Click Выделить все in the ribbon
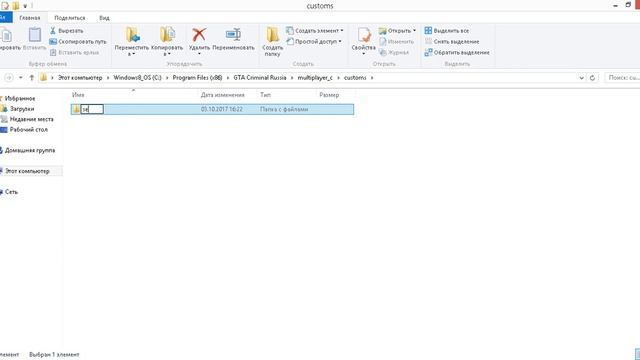Screen dimensions: 640x360 [x=447, y=31]
